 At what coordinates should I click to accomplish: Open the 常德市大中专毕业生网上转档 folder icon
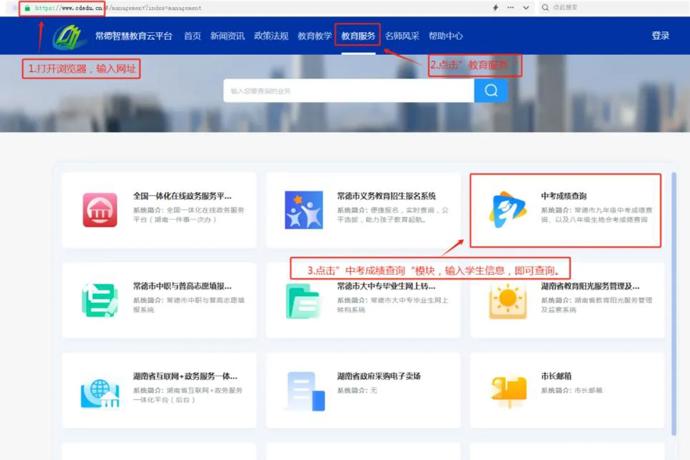click(x=303, y=300)
